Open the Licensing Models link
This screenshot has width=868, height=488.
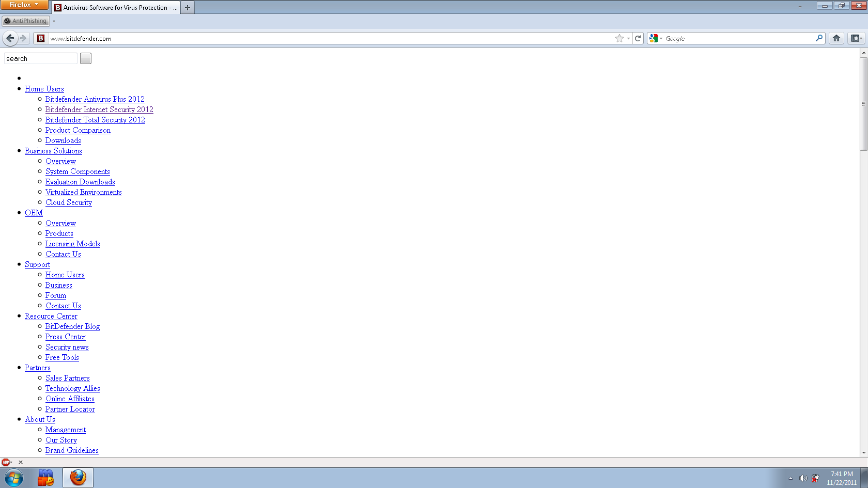point(73,244)
